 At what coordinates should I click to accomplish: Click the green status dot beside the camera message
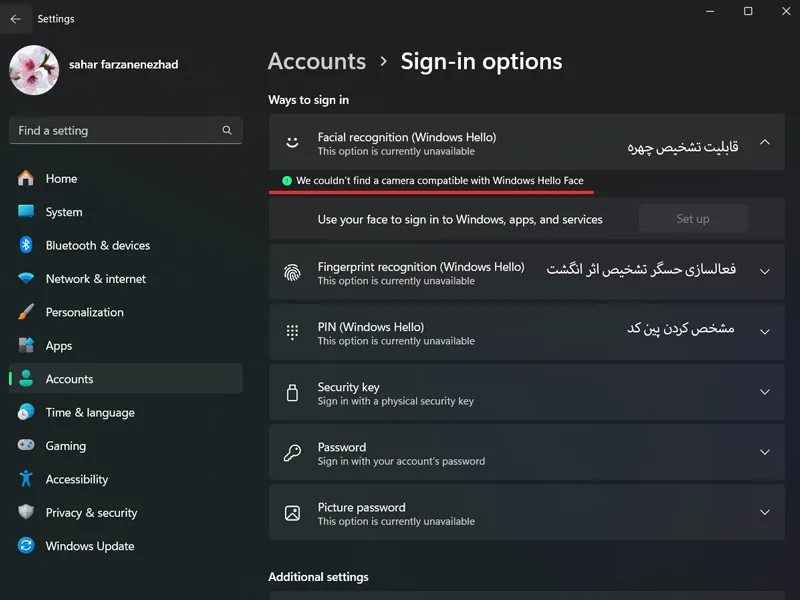287,181
